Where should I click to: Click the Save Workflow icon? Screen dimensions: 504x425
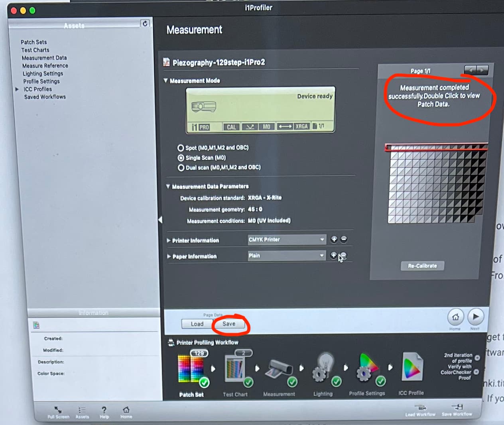(x=457, y=407)
